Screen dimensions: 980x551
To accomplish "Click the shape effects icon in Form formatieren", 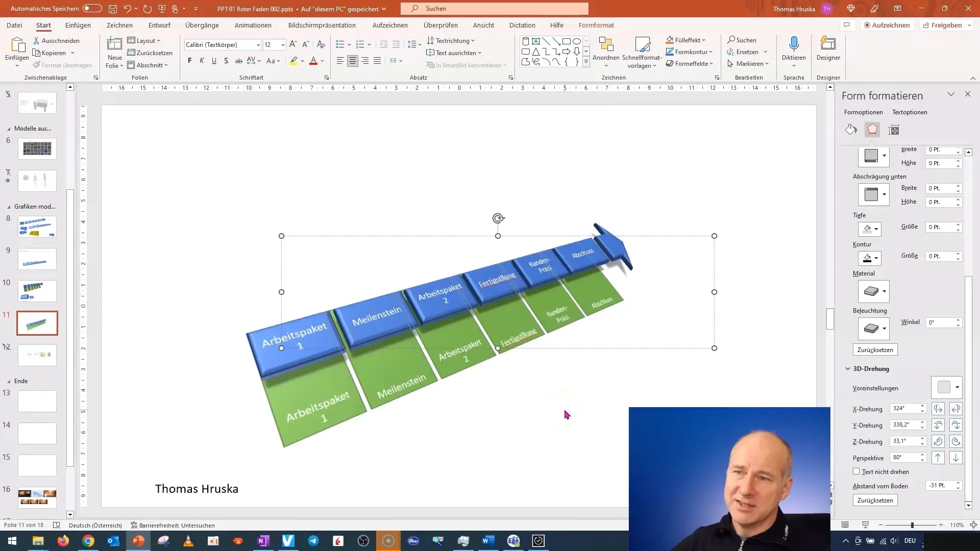I will click(x=873, y=129).
